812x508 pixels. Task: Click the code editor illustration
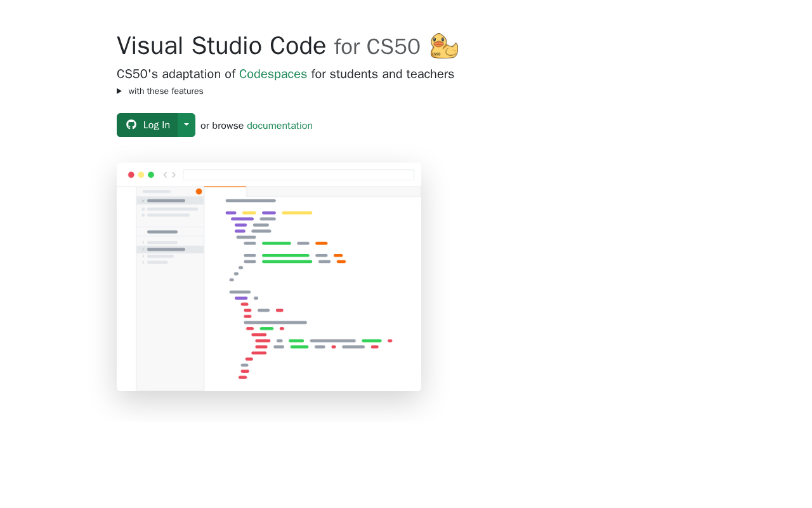269,277
